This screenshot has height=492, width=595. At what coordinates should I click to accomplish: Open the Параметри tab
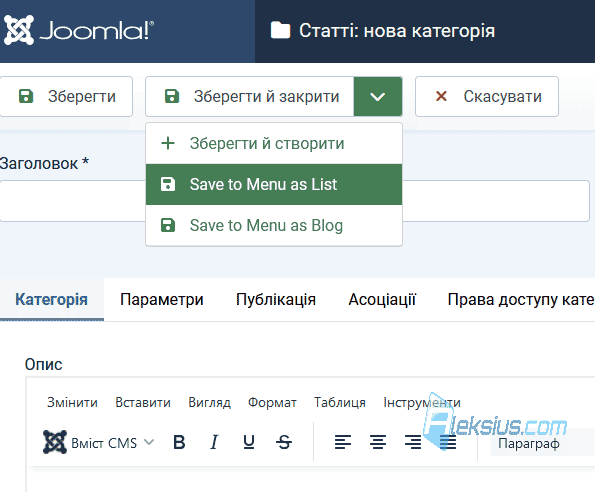[162, 299]
